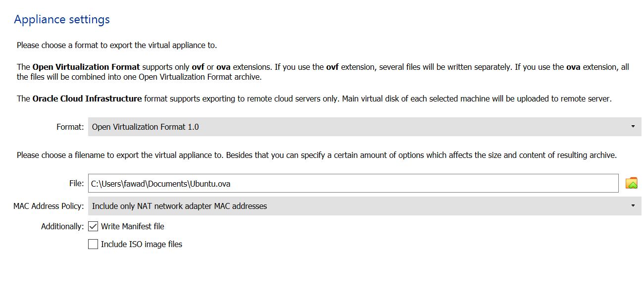This screenshot has height=305, width=644.
Task: Click the arrow on the MAC Address Policy combo box
Action: tap(633, 206)
